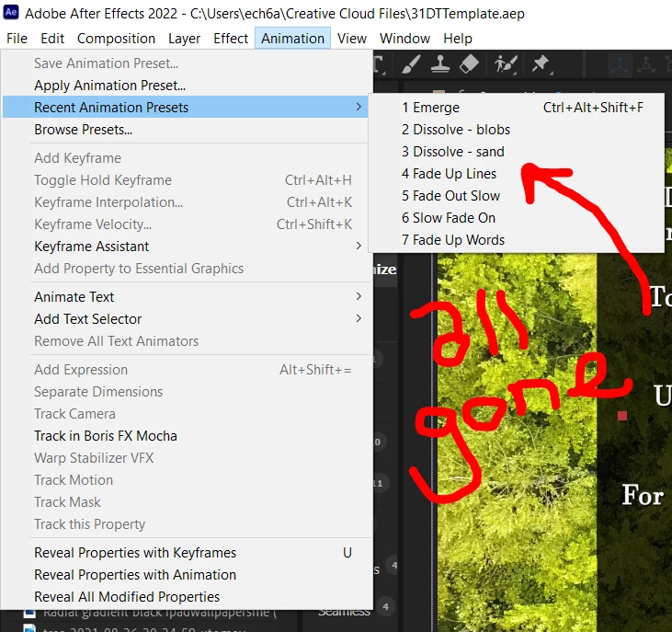Choose Reveal Properties with Keyframes
The height and width of the screenshot is (632, 672).
click(x=185, y=553)
